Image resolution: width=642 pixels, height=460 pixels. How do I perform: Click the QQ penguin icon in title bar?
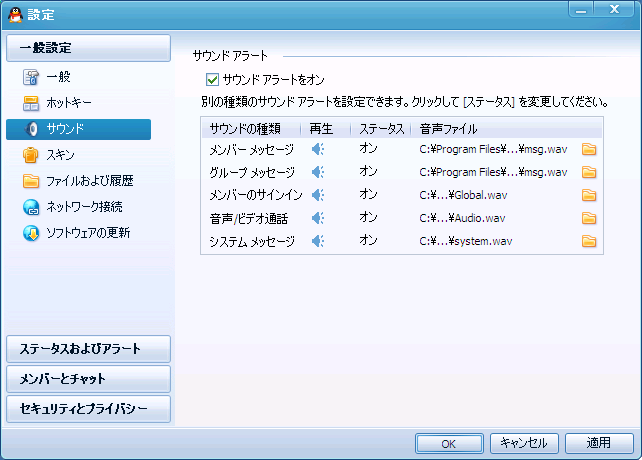pyautogui.click(x=16, y=15)
